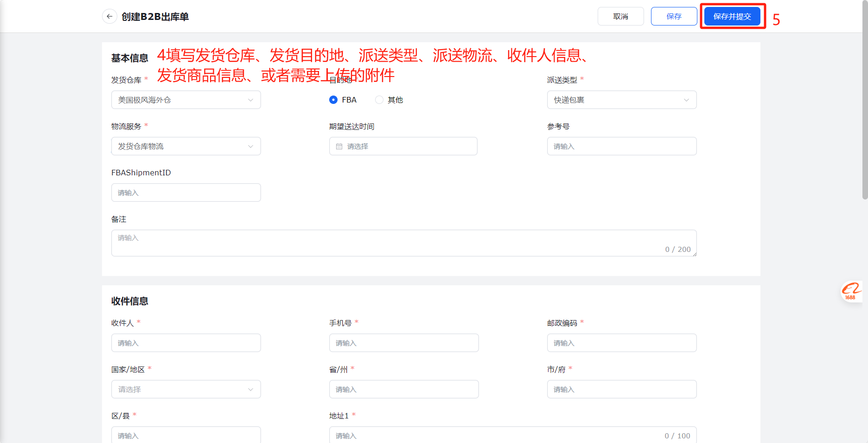Open the 派送类型 dropdown
The image size is (868, 443).
(622, 100)
